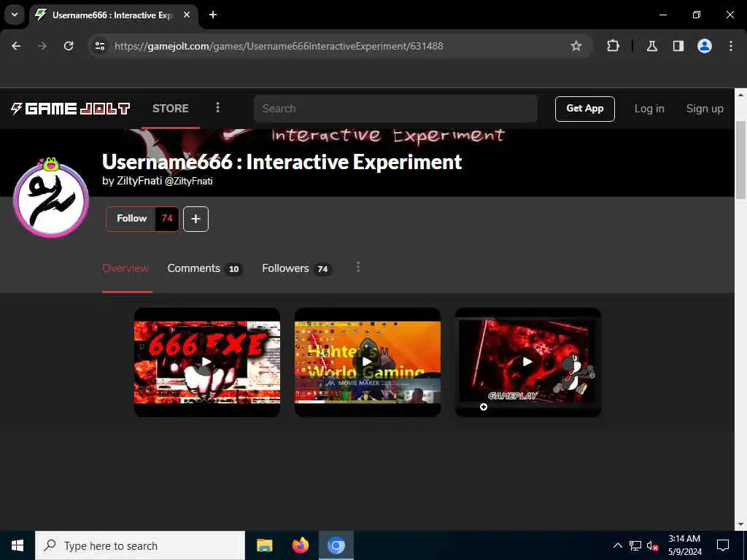Play the Hunter's World Gaming video
This screenshot has height=560, width=747.
(368, 362)
